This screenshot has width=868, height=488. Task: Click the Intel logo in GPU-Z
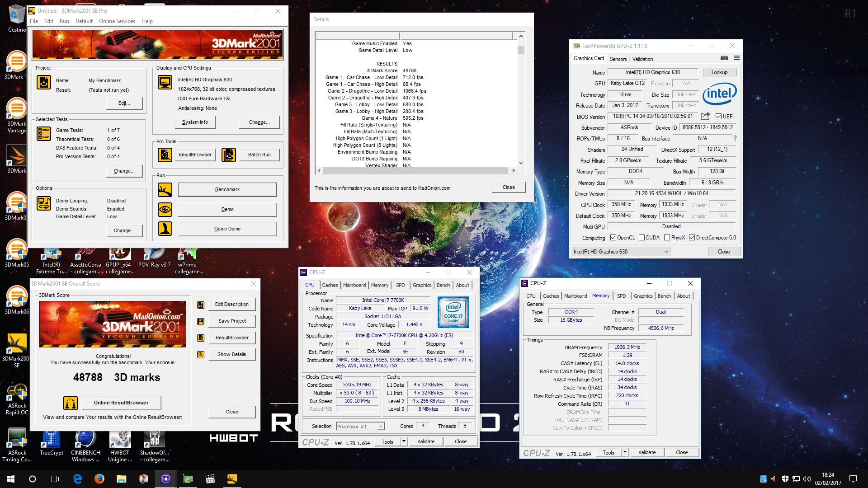click(719, 94)
